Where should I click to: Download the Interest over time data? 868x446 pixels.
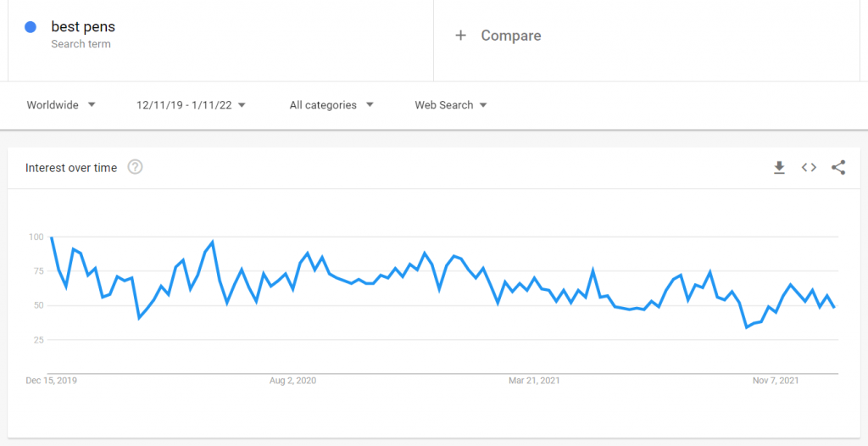[x=780, y=167]
